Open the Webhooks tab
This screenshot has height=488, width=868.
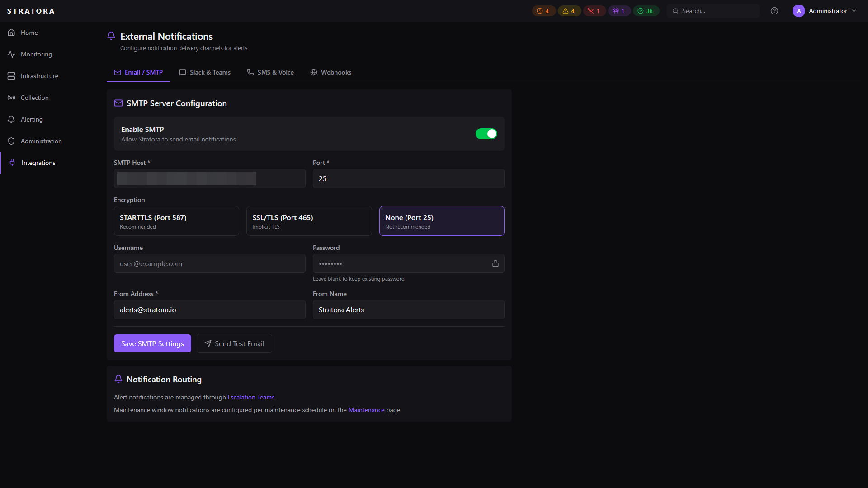(x=331, y=72)
